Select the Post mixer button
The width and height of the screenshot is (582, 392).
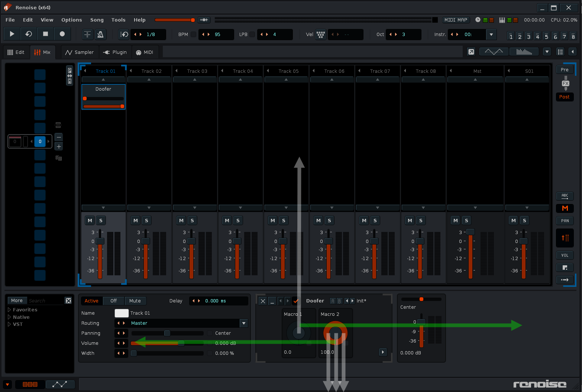pyautogui.click(x=565, y=97)
